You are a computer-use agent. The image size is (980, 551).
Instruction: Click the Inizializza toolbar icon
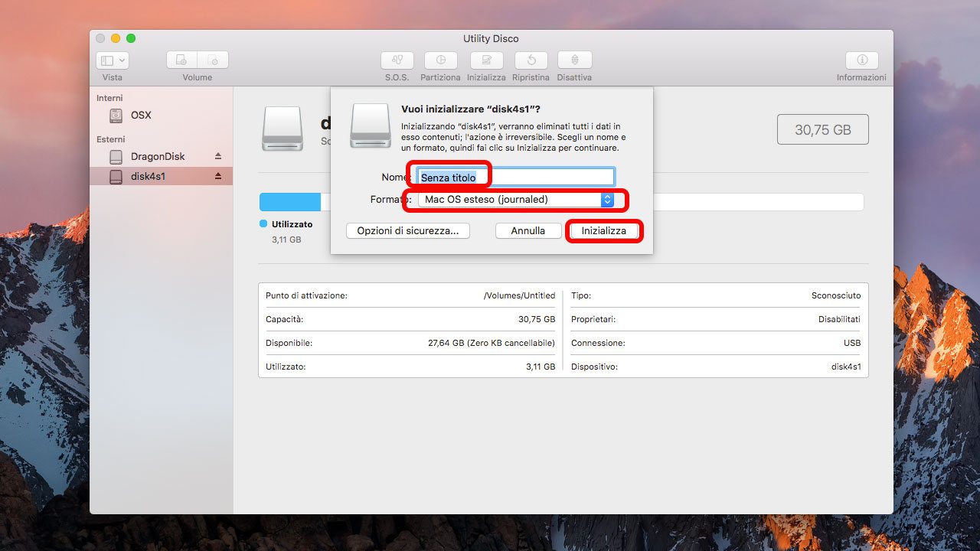(486, 60)
